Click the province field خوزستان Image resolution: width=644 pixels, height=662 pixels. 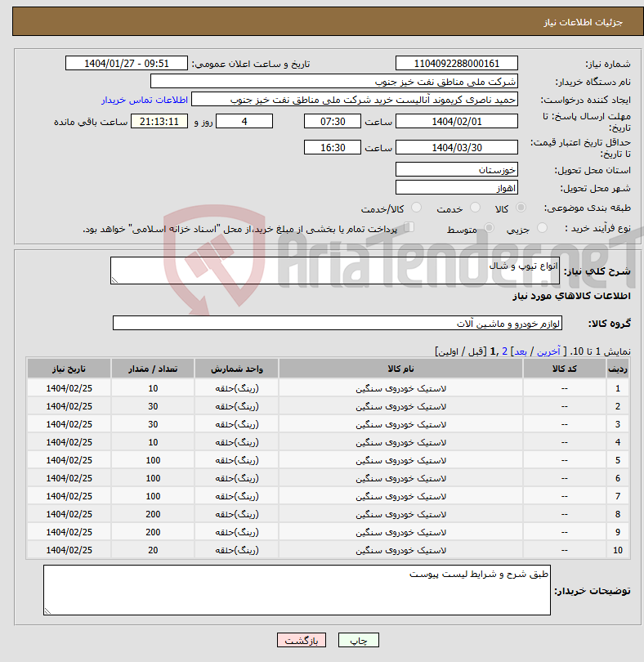click(457, 170)
